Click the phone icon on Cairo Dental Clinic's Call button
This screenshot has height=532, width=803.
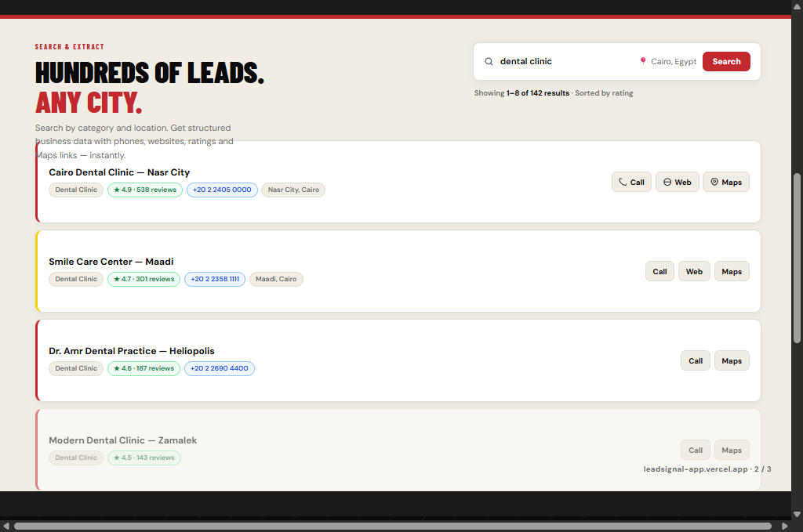pos(622,182)
